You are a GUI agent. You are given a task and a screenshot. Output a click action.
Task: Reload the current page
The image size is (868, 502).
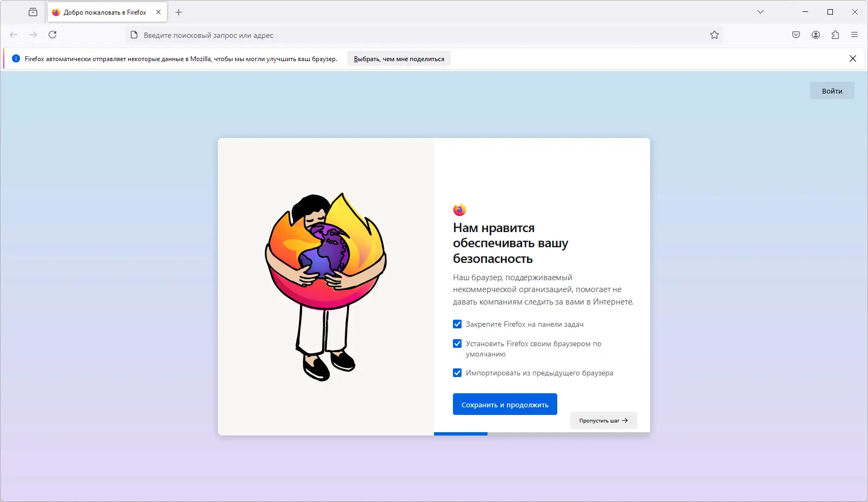(x=52, y=35)
